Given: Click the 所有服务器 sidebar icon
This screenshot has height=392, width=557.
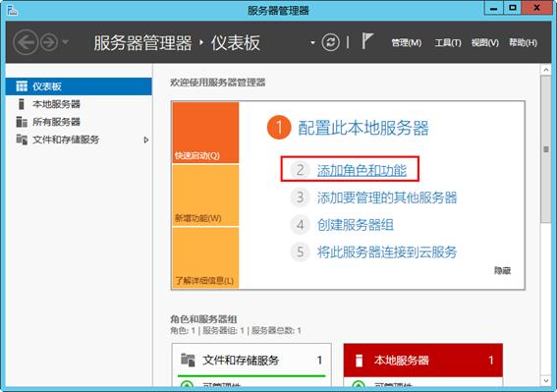Looking at the screenshot, I should pos(22,122).
